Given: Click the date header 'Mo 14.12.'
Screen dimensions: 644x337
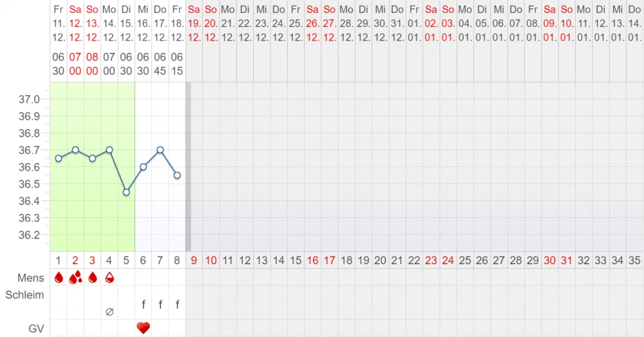Looking at the screenshot, I should click(109, 23).
